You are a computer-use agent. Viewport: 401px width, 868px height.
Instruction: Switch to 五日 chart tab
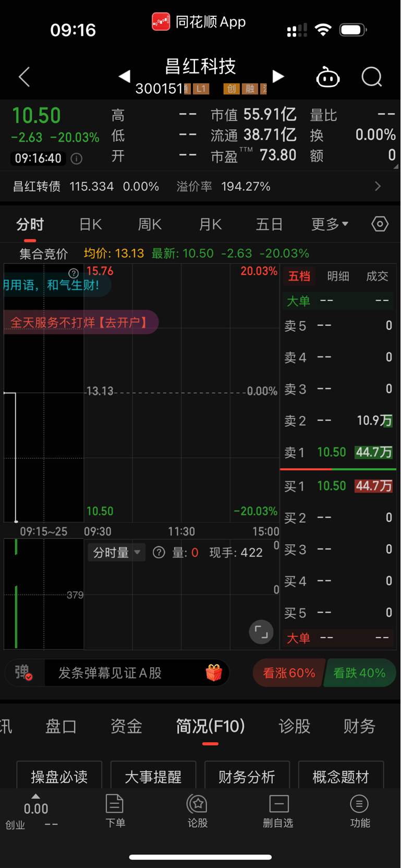tap(269, 225)
